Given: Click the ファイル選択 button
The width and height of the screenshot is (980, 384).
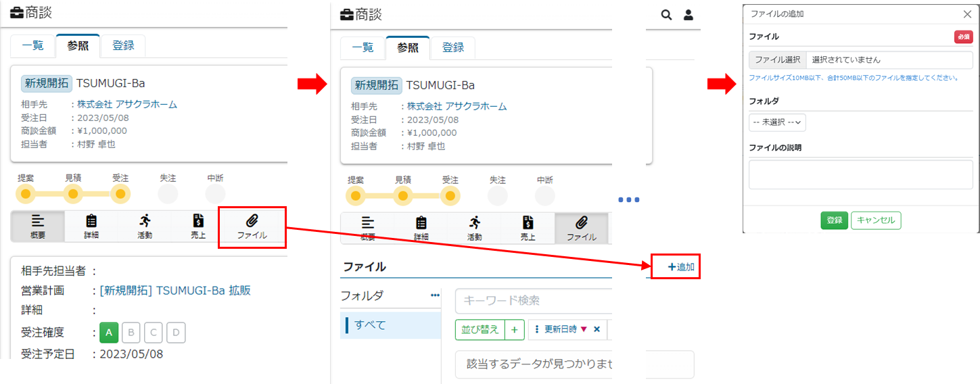Looking at the screenshot, I should click(778, 59).
